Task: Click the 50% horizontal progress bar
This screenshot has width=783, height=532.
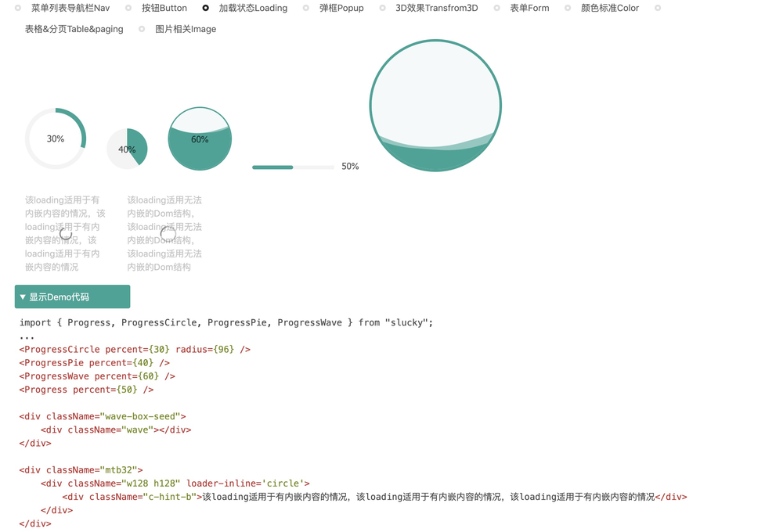Action: click(x=293, y=167)
